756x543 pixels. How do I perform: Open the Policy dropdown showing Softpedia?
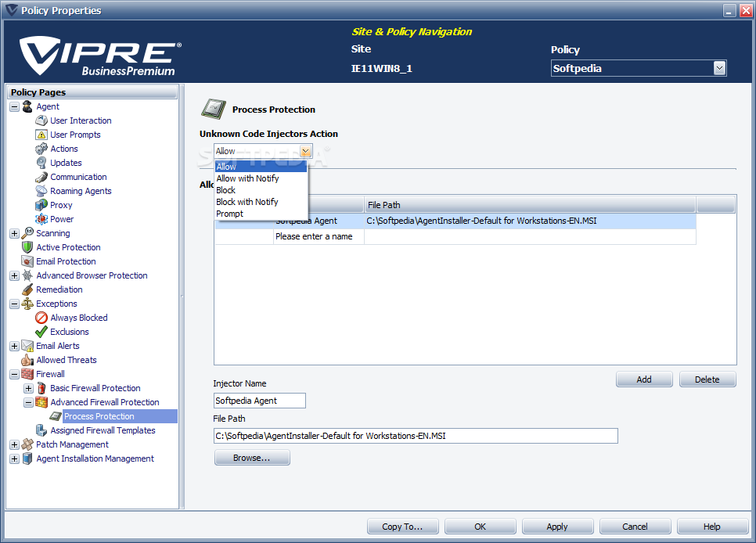639,68
